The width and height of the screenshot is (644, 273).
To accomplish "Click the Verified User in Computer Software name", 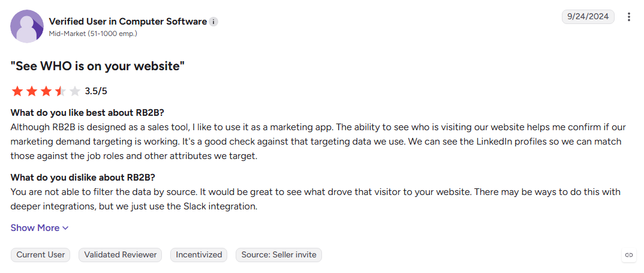I will pos(128,22).
